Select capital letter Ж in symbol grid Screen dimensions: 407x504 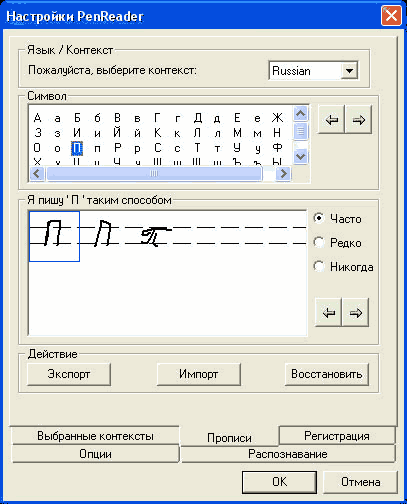point(277,118)
